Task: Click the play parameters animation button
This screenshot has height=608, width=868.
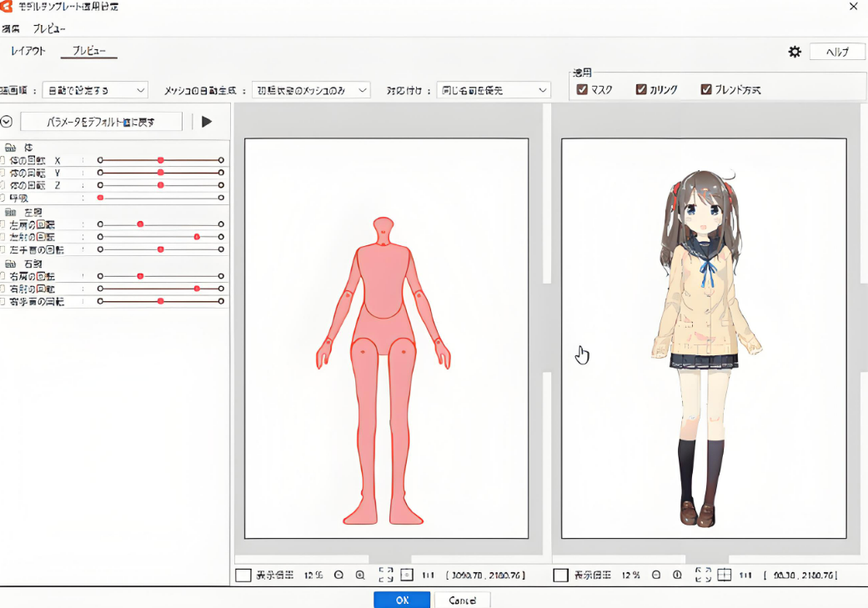Action: click(x=207, y=121)
